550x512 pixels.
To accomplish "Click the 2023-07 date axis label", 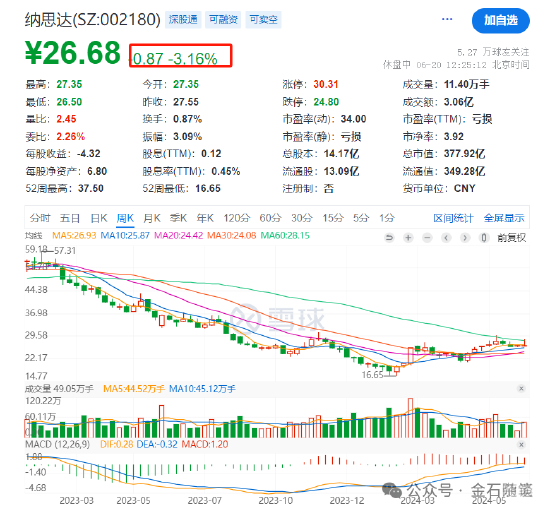I will pyautogui.click(x=204, y=500).
